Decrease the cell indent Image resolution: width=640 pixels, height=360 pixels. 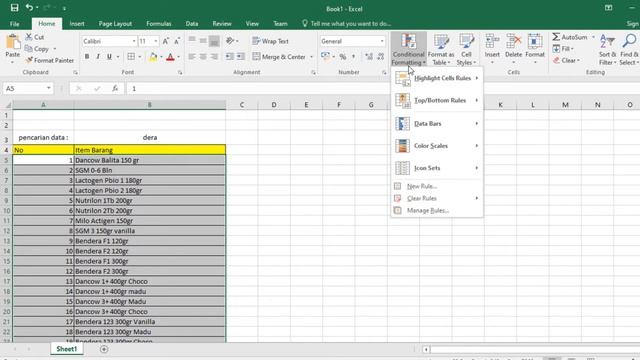point(230,57)
